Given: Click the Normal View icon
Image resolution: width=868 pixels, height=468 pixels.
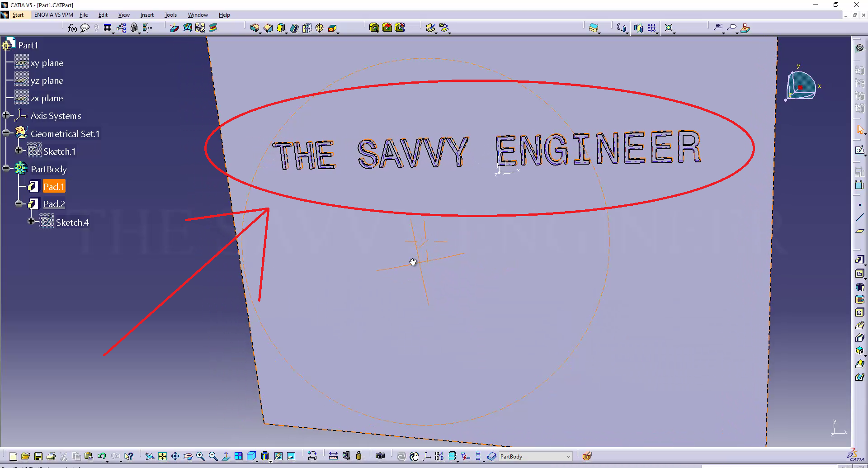Looking at the screenshot, I should [x=226, y=456].
